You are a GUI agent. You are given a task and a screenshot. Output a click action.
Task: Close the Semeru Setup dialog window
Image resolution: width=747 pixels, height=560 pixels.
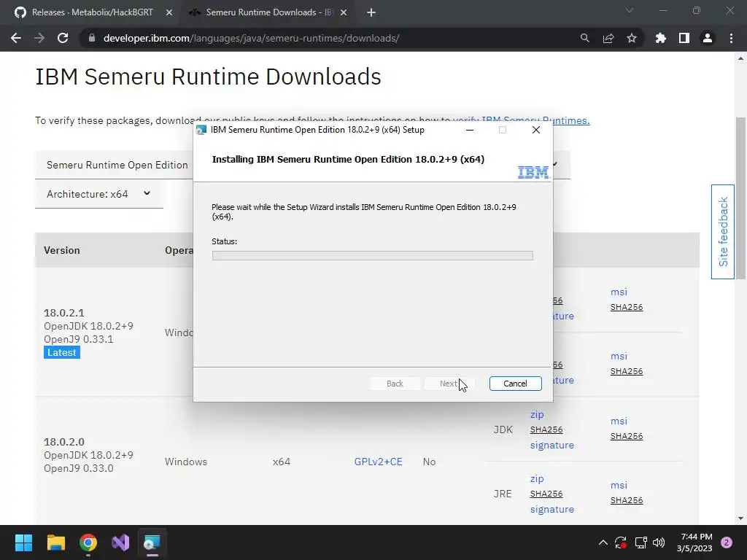pos(536,130)
